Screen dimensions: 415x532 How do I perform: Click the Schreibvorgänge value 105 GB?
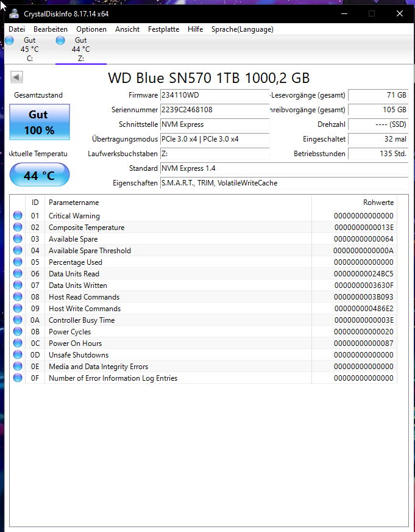pyautogui.click(x=378, y=110)
